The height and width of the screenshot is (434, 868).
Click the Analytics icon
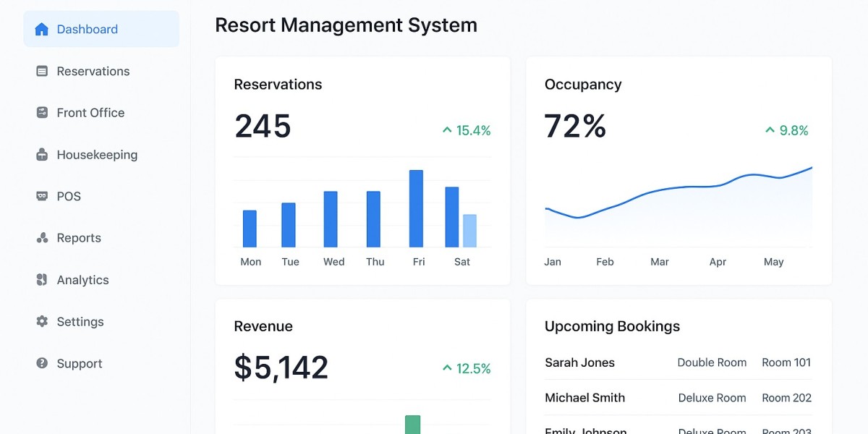coord(42,280)
